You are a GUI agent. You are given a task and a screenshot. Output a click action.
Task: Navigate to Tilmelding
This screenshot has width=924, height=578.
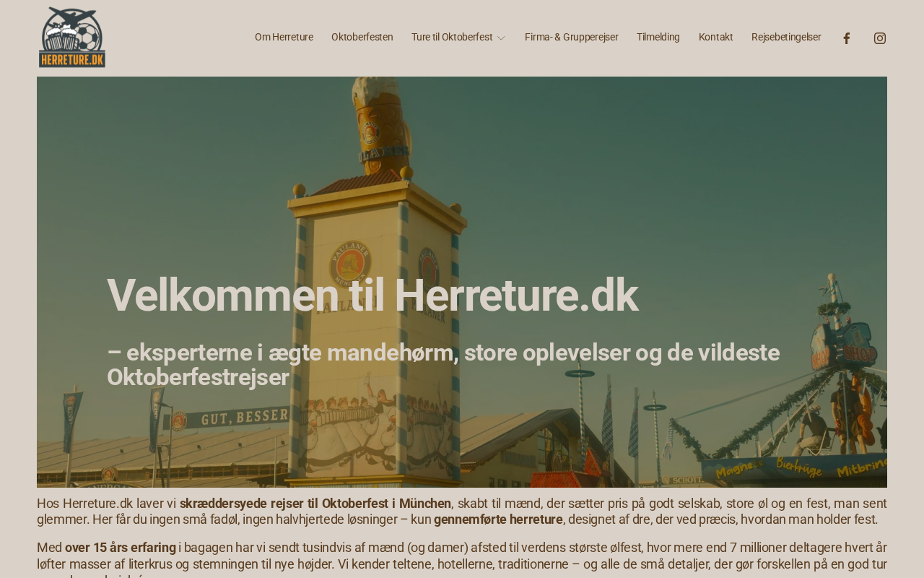pyautogui.click(x=658, y=37)
